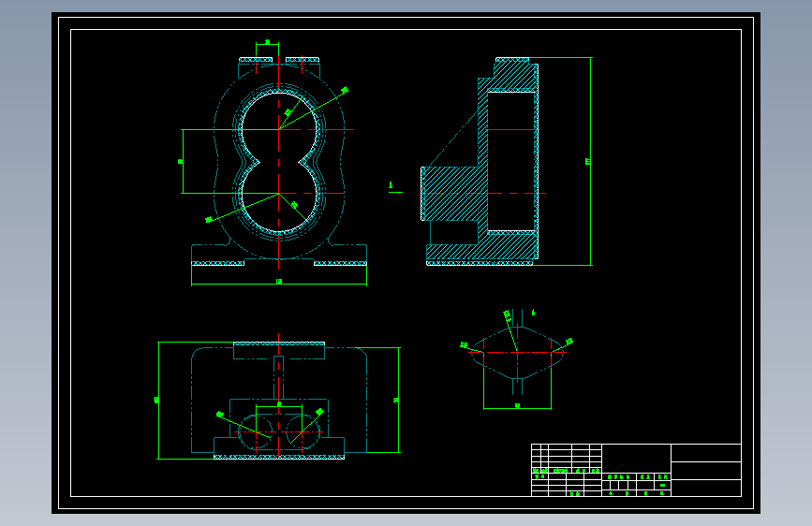
Task: Click the tall height dimension beside section view
Action: point(589,162)
